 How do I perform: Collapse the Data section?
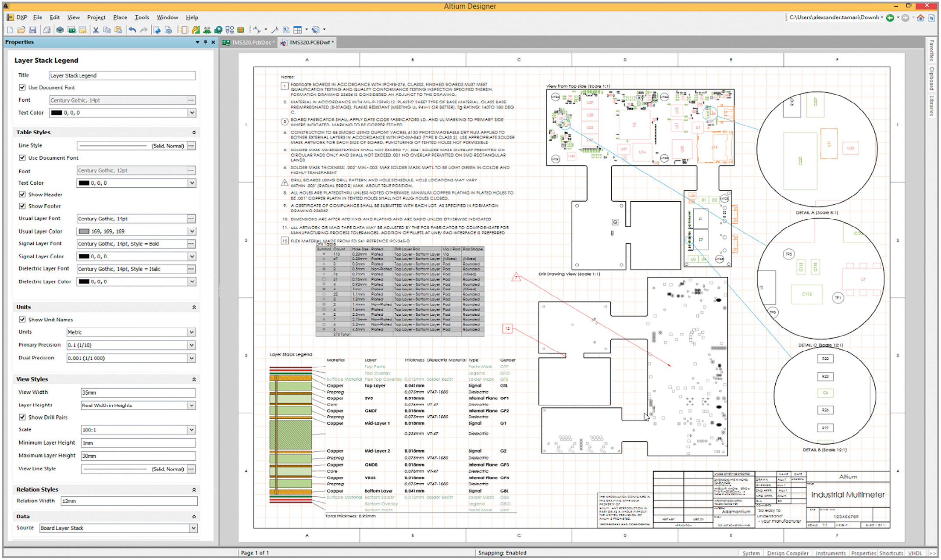(x=194, y=517)
